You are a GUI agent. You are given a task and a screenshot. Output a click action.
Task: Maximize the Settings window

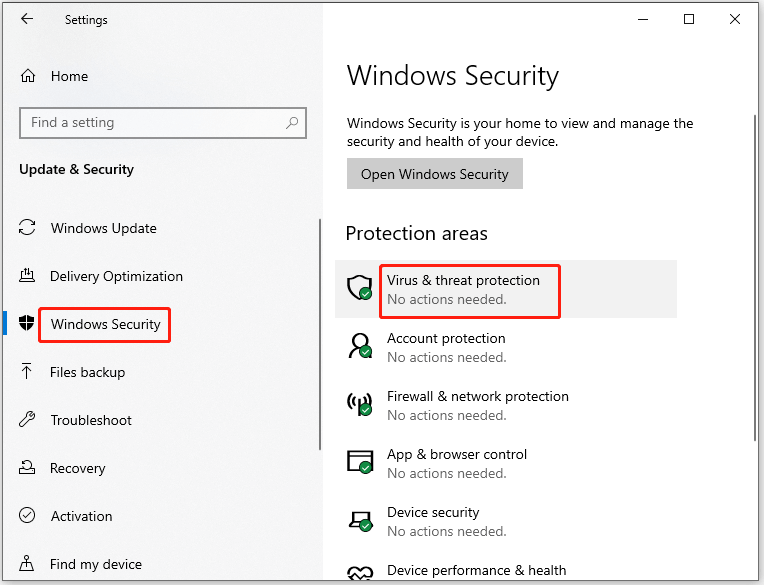(689, 19)
